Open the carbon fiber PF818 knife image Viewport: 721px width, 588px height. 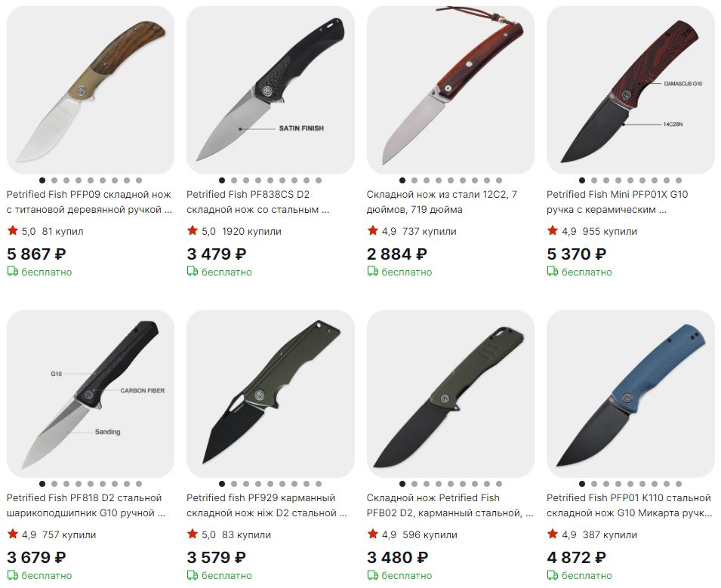pyautogui.click(x=91, y=393)
